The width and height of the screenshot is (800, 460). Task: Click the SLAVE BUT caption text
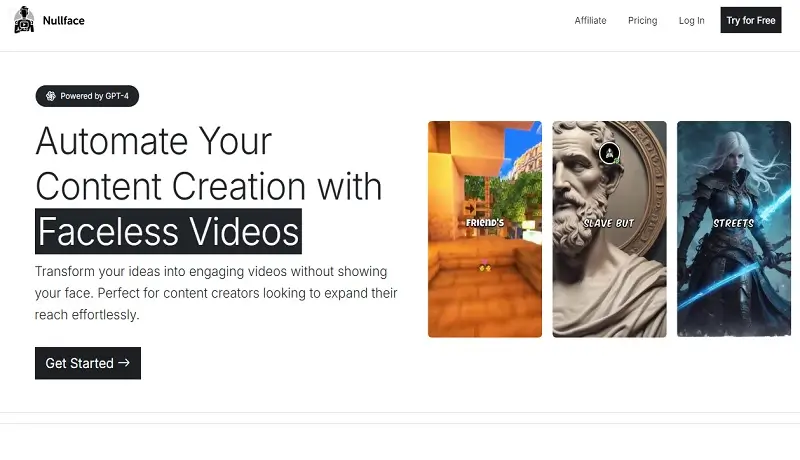tap(609, 223)
